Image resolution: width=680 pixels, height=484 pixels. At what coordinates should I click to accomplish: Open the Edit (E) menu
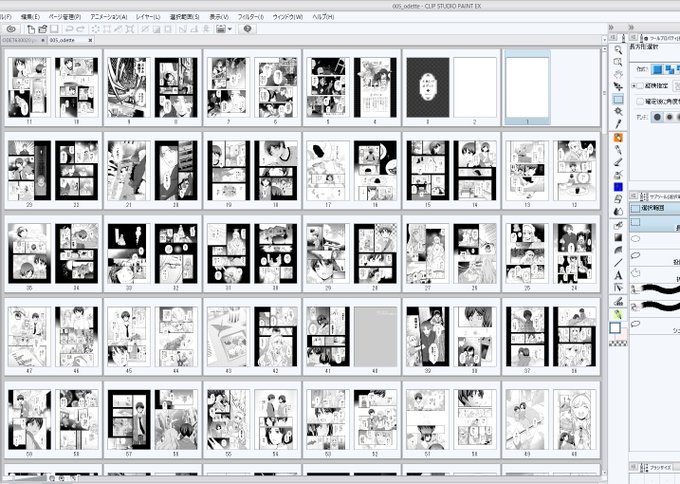(x=30, y=17)
